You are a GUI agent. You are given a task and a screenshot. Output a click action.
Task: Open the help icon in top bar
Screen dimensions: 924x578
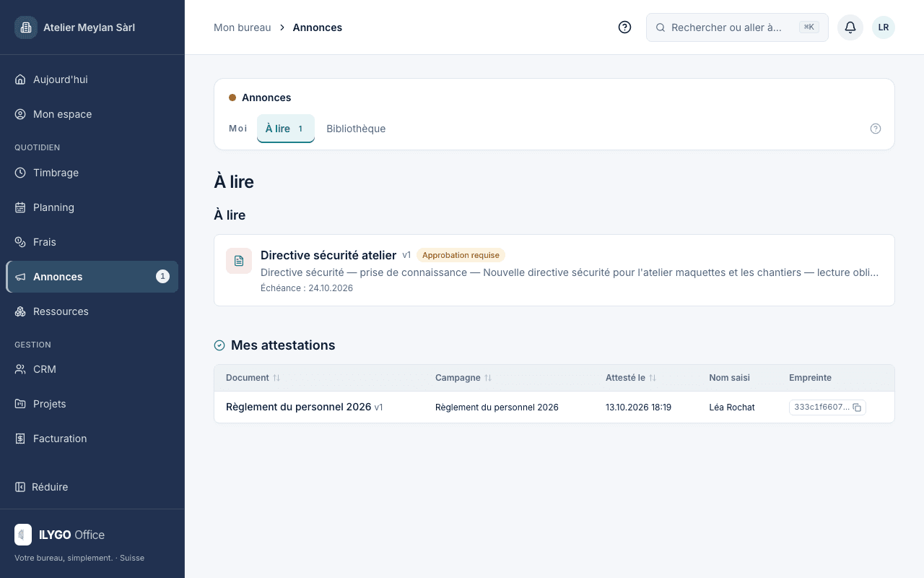[x=625, y=27]
